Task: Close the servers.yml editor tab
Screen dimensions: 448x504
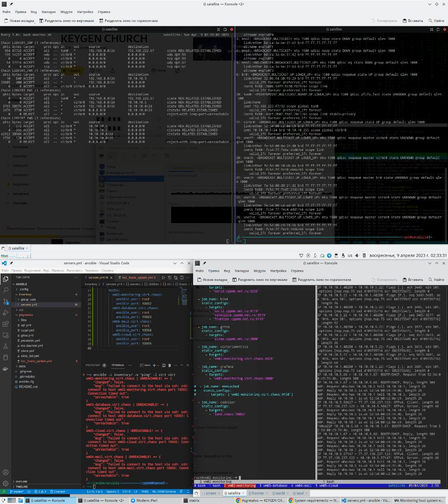Action: coord(112,278)
